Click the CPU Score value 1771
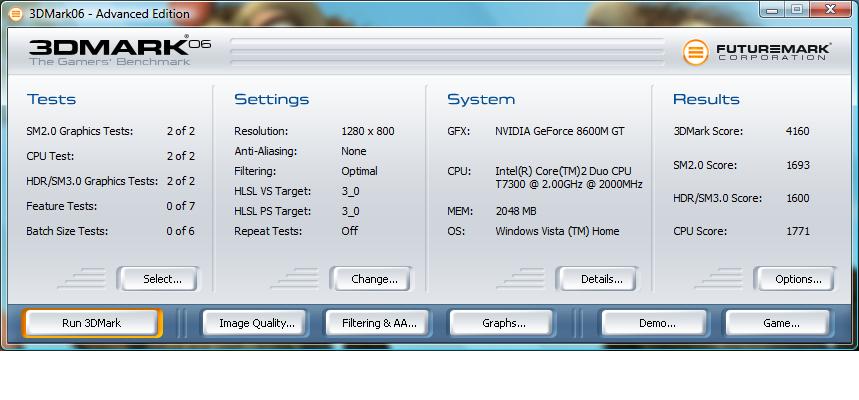The image size is (859, 400). point(797,231)
